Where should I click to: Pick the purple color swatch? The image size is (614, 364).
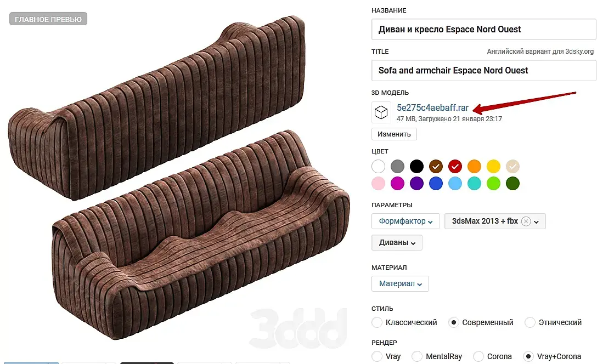416,183
